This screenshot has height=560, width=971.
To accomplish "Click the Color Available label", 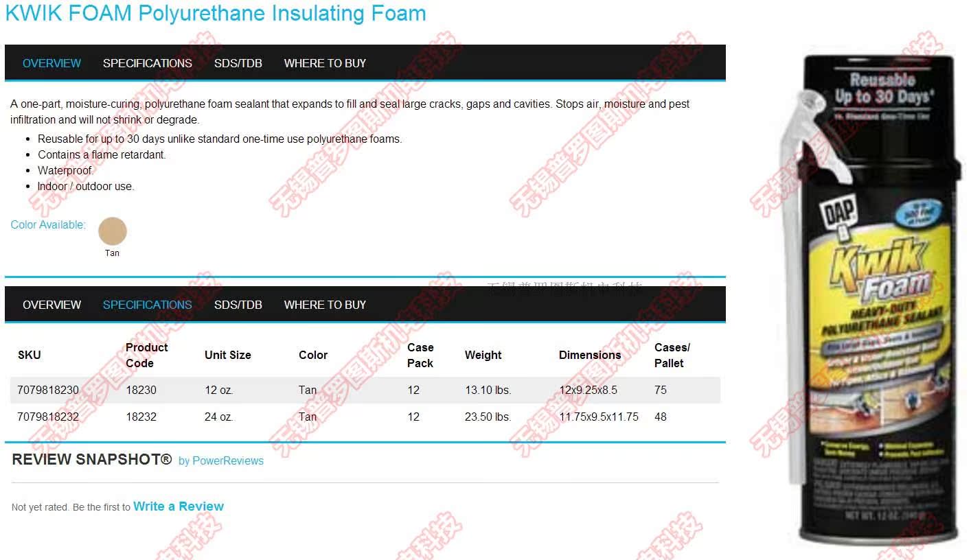I will pyautogui.click(x=48, y=224).
